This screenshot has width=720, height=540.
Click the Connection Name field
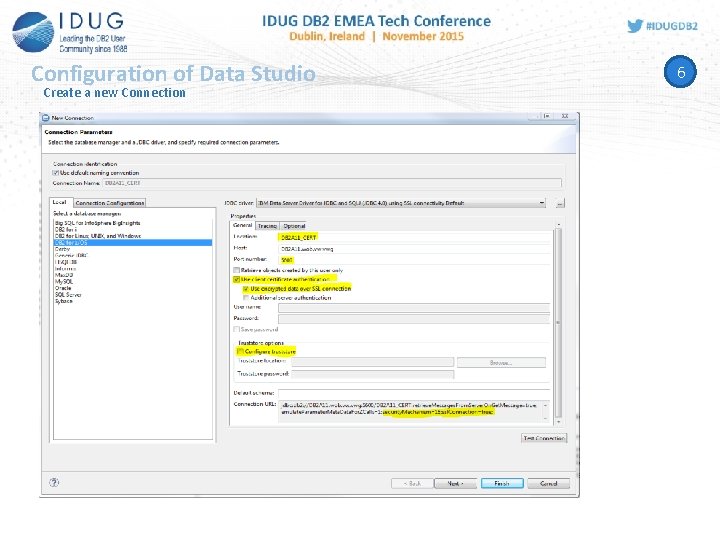pos(332,183)
